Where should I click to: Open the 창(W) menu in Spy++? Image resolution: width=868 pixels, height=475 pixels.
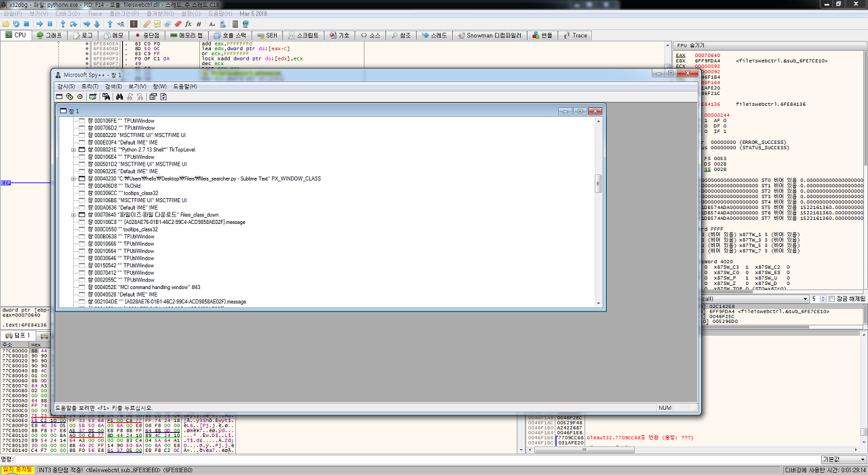point(159,86)
